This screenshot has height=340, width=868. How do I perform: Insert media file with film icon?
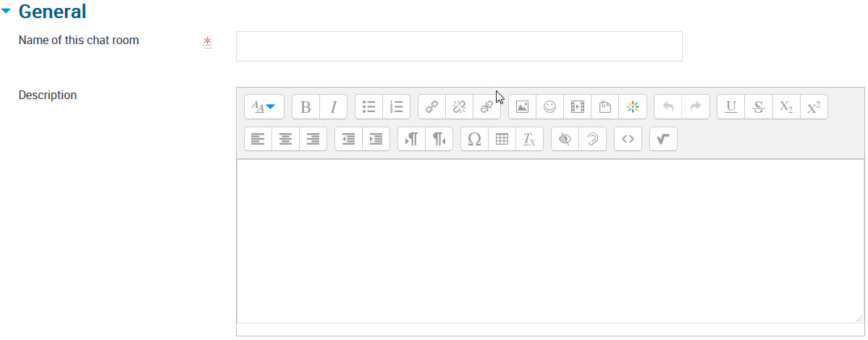[578, 106]
